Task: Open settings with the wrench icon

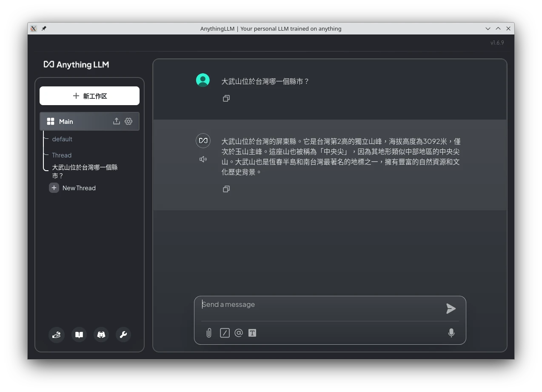Action: (x=123, y=335)
